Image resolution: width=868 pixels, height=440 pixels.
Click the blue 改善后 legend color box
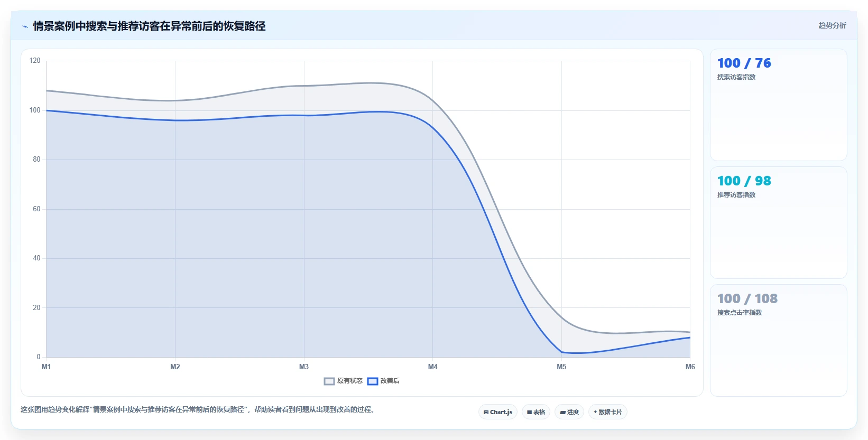point(373,381)
